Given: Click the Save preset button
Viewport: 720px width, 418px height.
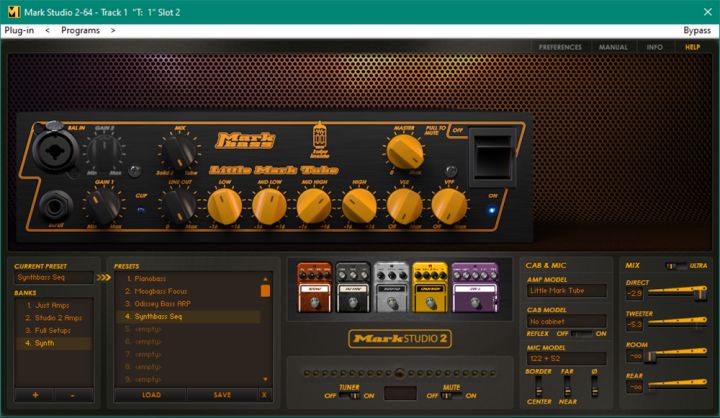Looking at the screenshot, I should pos(222,395).
